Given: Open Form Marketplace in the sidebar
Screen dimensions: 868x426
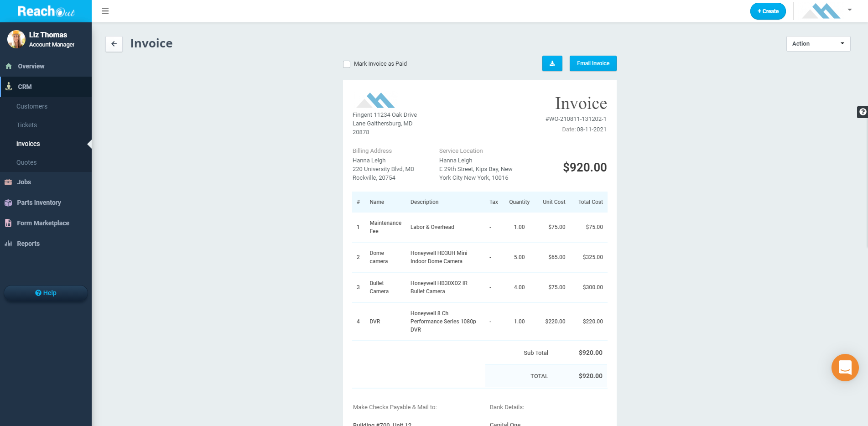Looking at the screenshot, I should (46, 223).
